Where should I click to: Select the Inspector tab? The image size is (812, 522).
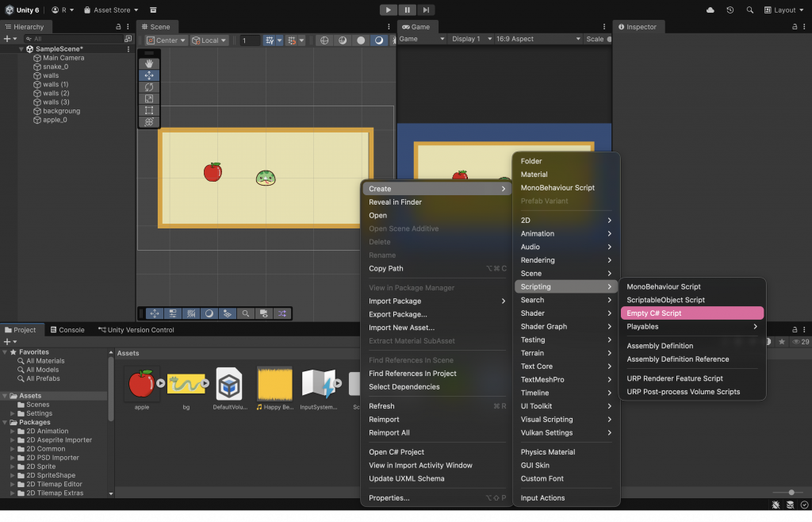(637, 27)
